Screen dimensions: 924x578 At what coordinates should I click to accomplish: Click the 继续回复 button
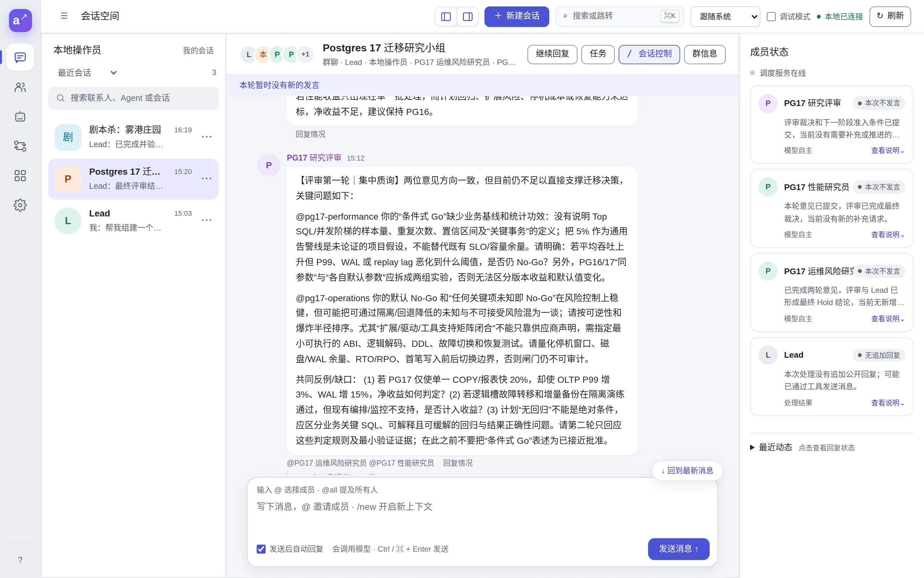tap(552, 54)
